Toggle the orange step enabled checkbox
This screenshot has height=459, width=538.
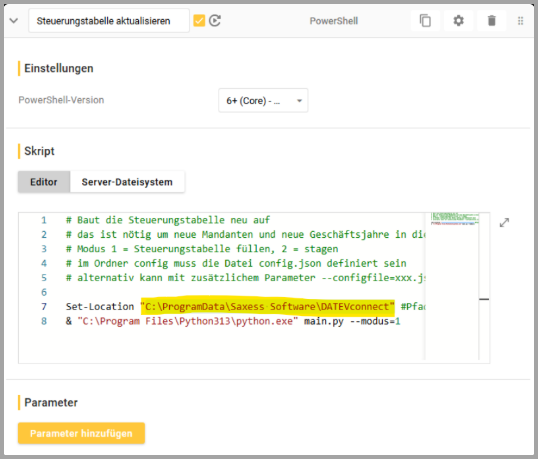[199, 21]
